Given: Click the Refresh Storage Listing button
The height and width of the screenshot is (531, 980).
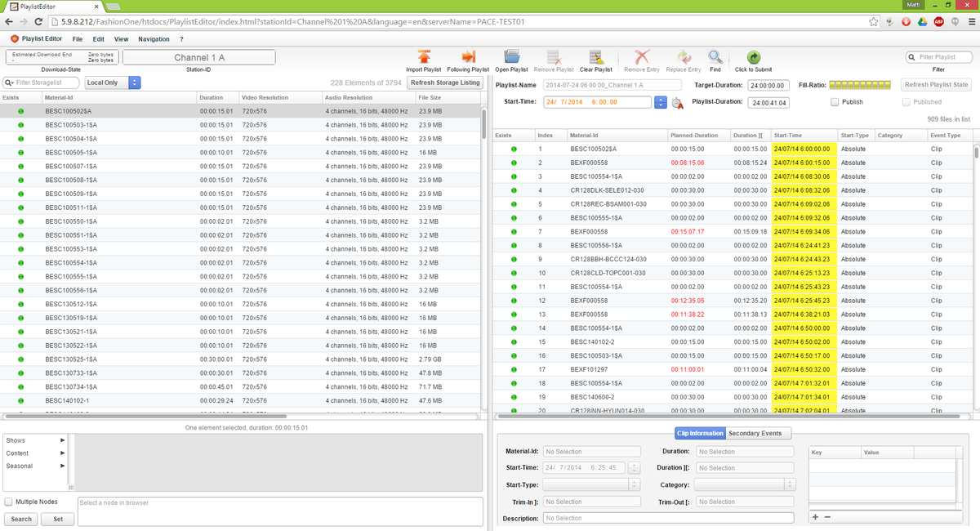Looking at the screenshot, I should [445, 83].
